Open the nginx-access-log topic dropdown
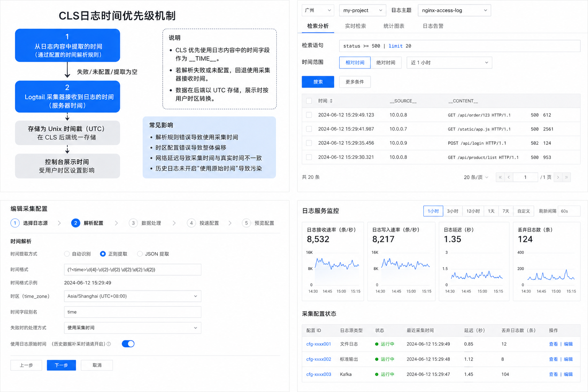 454,10
